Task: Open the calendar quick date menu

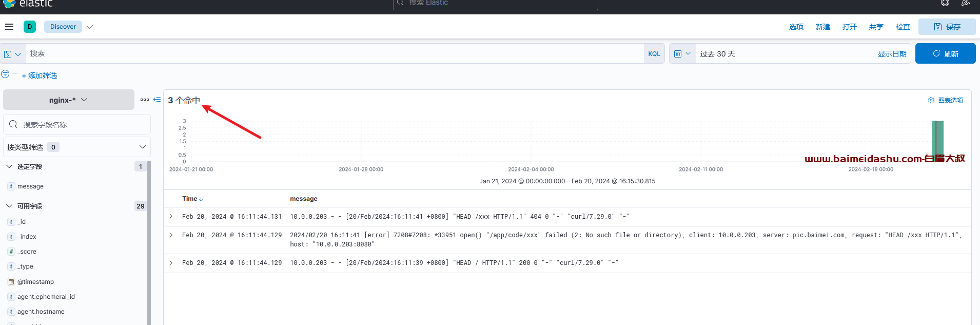Action: (682, 53)
